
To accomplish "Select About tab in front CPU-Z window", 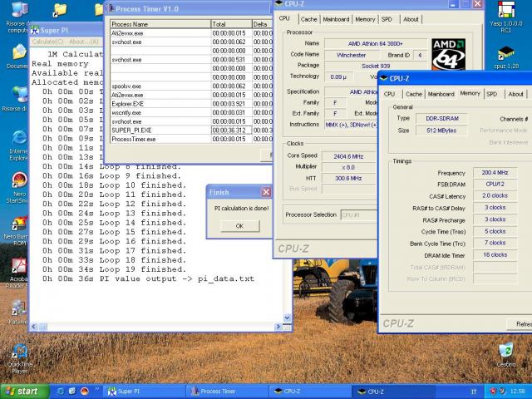I will point(515,94).
